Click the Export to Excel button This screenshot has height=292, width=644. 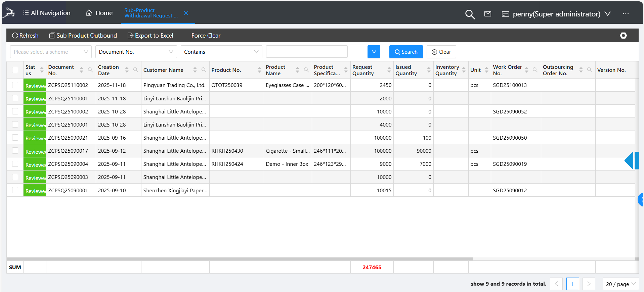pyautogui.click(x=150, y=36)
